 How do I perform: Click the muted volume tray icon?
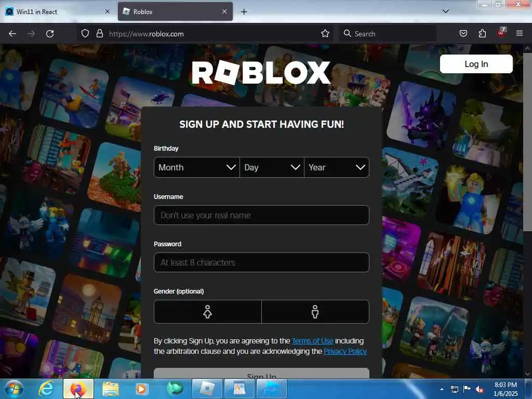pos(480,390)
